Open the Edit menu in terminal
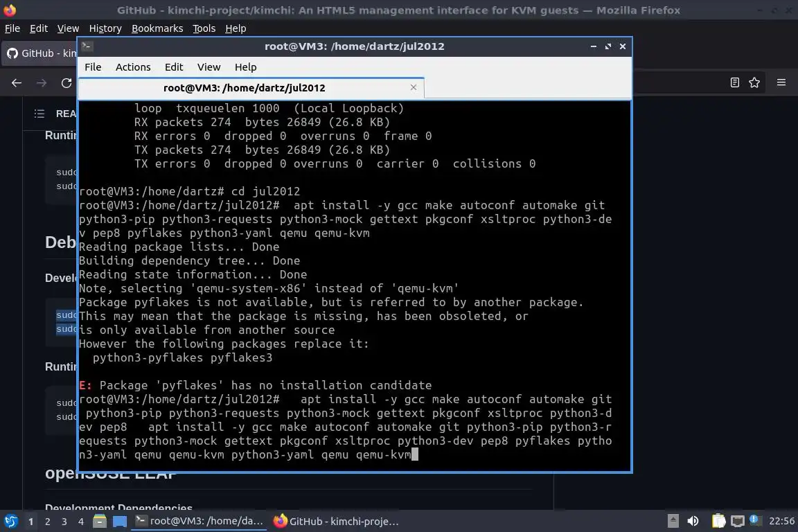Image resolution: width=798 pixels, height=532 pixels. tap(174, 67)
